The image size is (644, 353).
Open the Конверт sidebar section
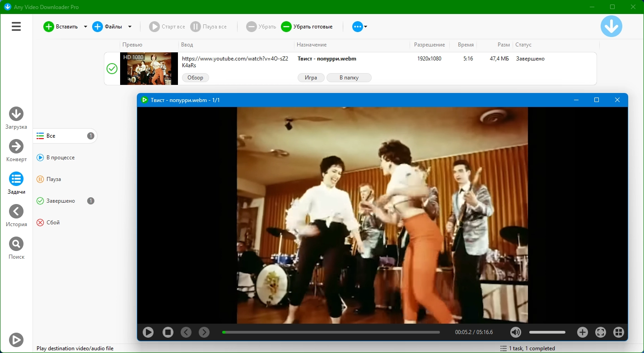click(x=16, y=151)
